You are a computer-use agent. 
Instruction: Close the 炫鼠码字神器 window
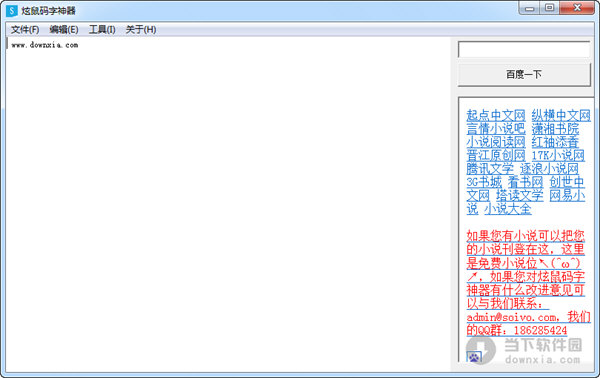coord(577,8)
